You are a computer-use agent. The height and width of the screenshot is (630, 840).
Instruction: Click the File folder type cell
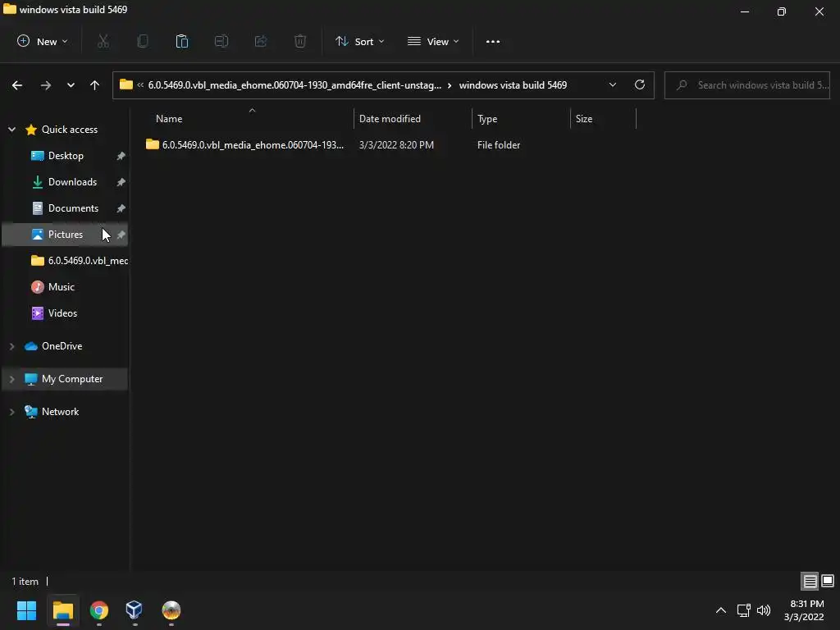click(499, 145)
